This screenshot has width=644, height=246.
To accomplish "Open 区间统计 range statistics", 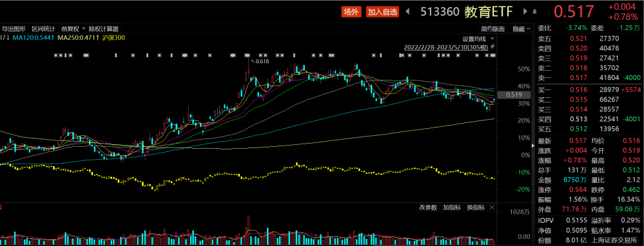I will pyautogui.click(x=44, y=29).
